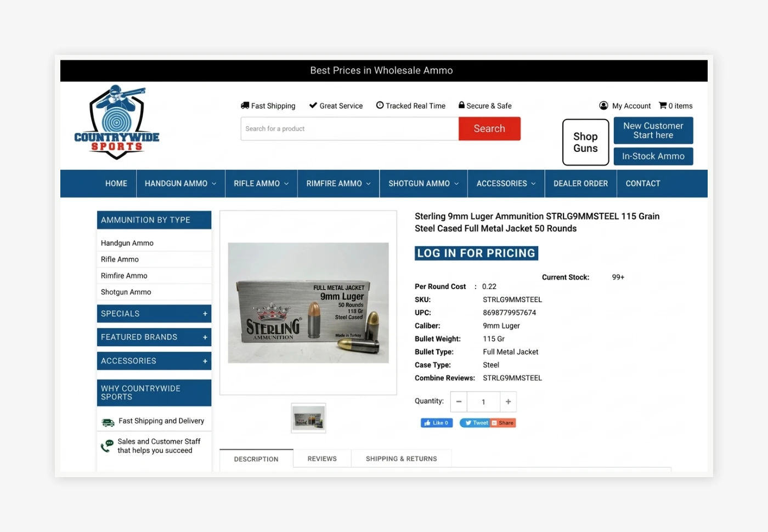Click the Sterling 9mm Luger product title
Viewport: 768px width, 532px height.
pyautogui.click(x=537, y=222)
